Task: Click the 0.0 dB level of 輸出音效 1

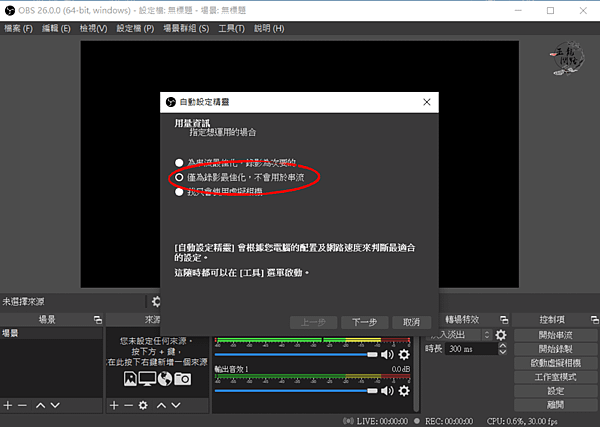Action: pos(401,369)
